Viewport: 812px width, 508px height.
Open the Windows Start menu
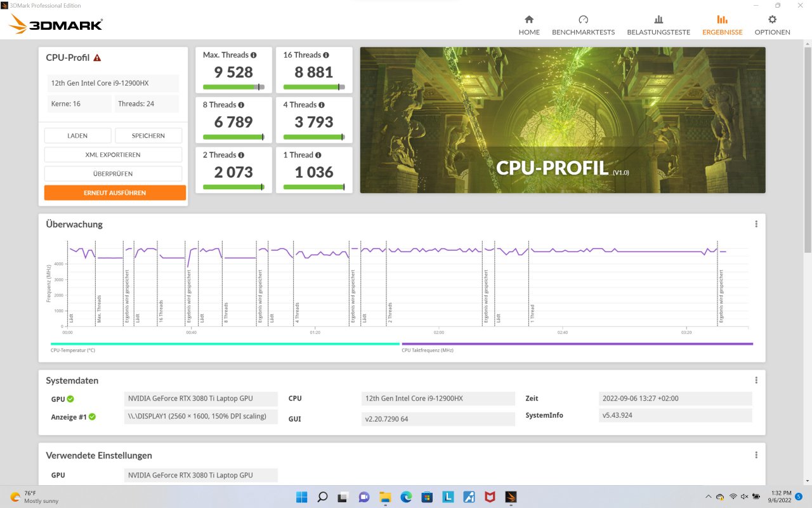point(301,497)
